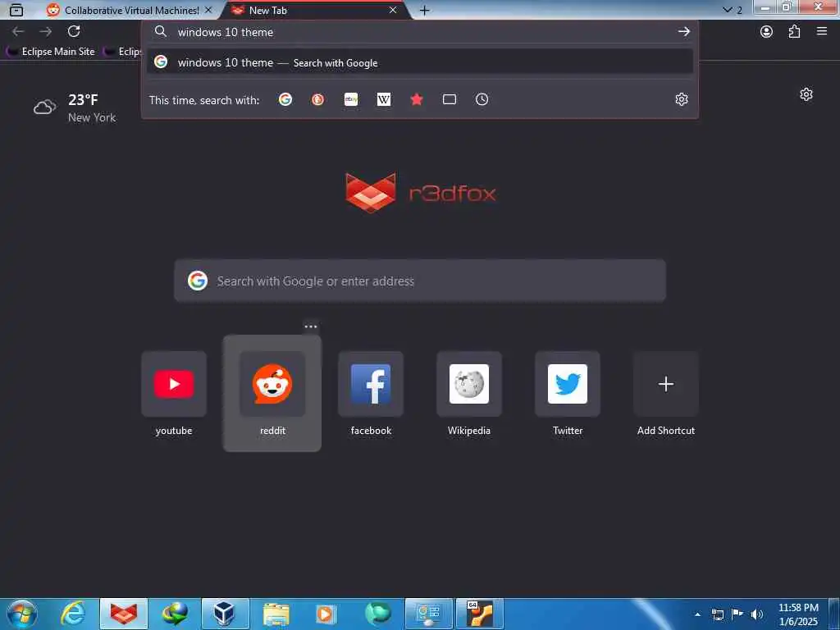Open the account profile icon
The width and height of the screenshot is (840, 630).
[767, 32]
